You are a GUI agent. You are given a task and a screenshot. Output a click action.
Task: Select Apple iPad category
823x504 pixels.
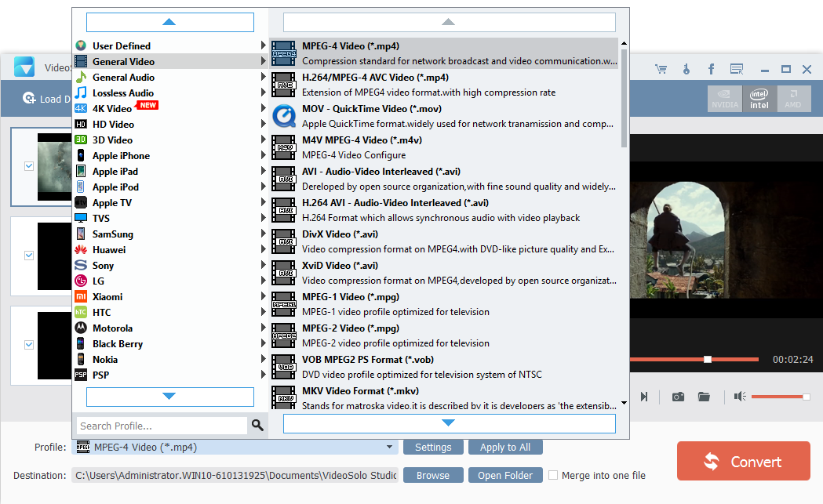point(170,171)
